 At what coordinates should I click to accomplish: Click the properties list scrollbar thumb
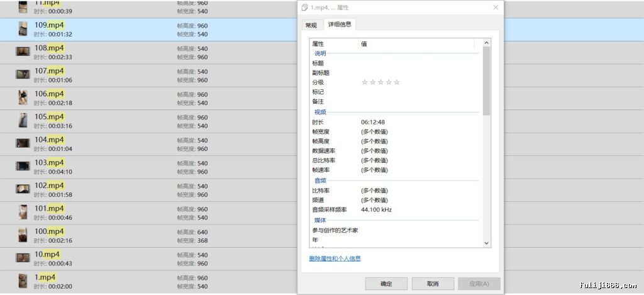(x=486, y=81)
